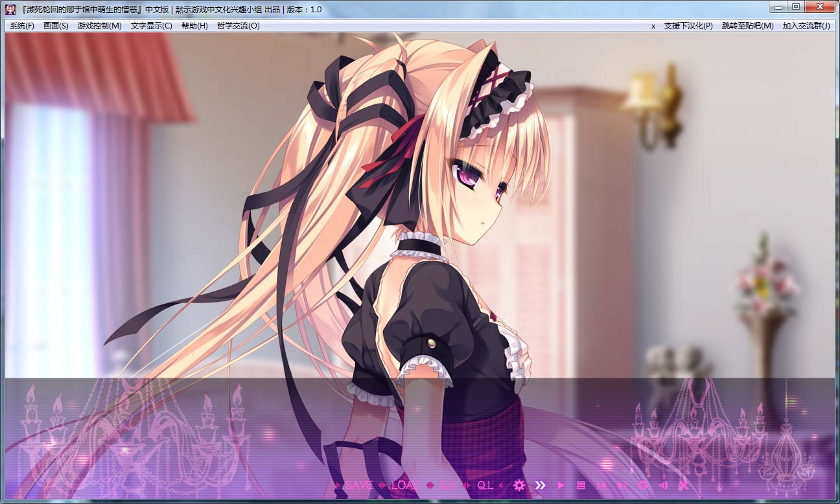Click the game icon in the title bar
Image resolution: width=840 pixels, height=504 pixels.
11,9
